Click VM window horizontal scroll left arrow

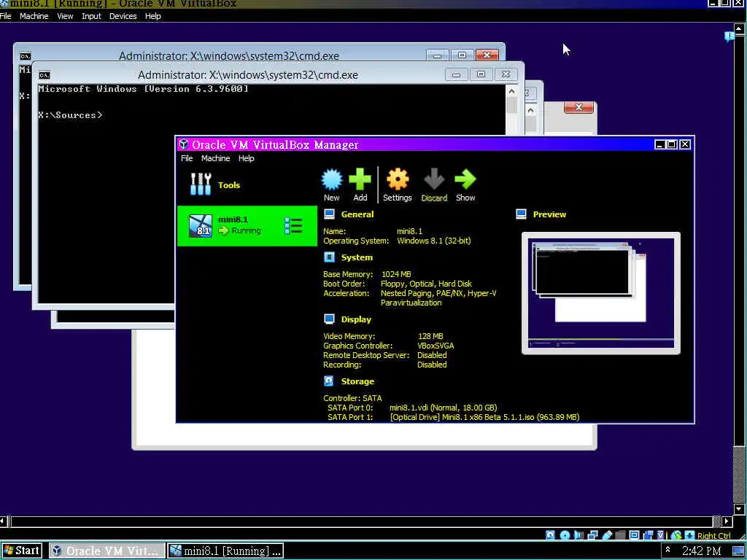click(3, 521)
